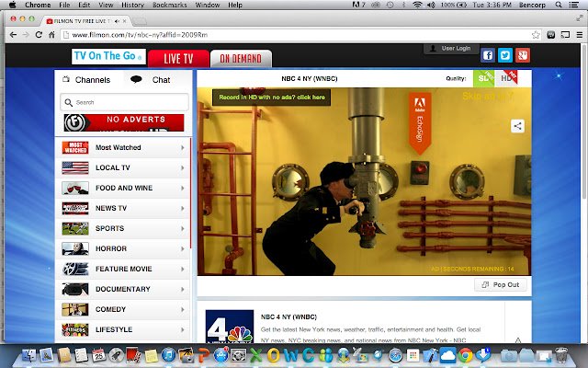588x368 pixels.
Task: Click the camera Documentary icon
Action: pos(75,289)
